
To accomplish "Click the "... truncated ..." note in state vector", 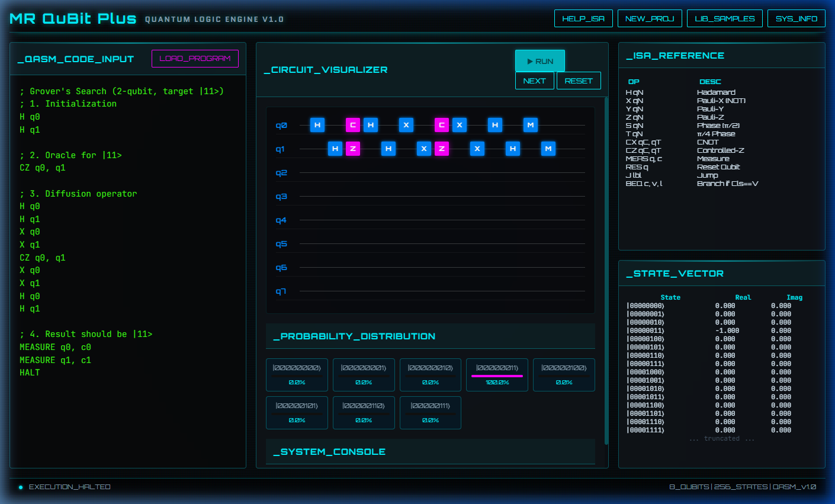I will click(x=722, y=438).
